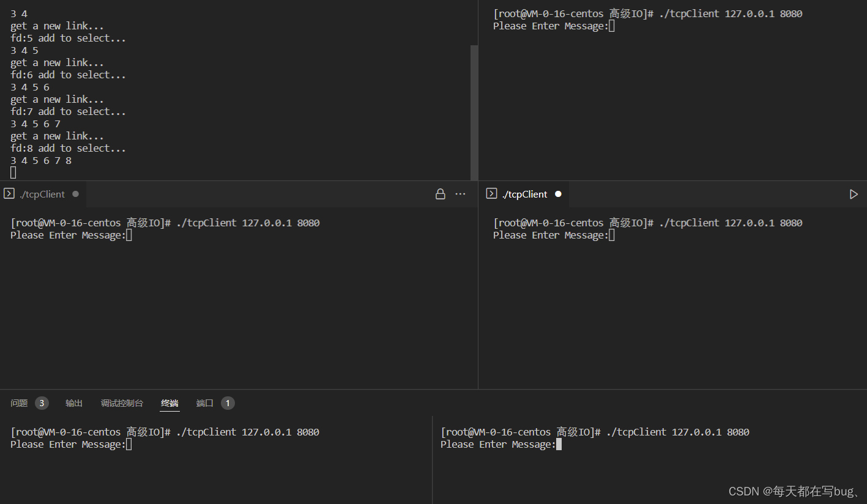
Task: Click the output line '3 4 5 6 7'
Action: tap(35, 124)
